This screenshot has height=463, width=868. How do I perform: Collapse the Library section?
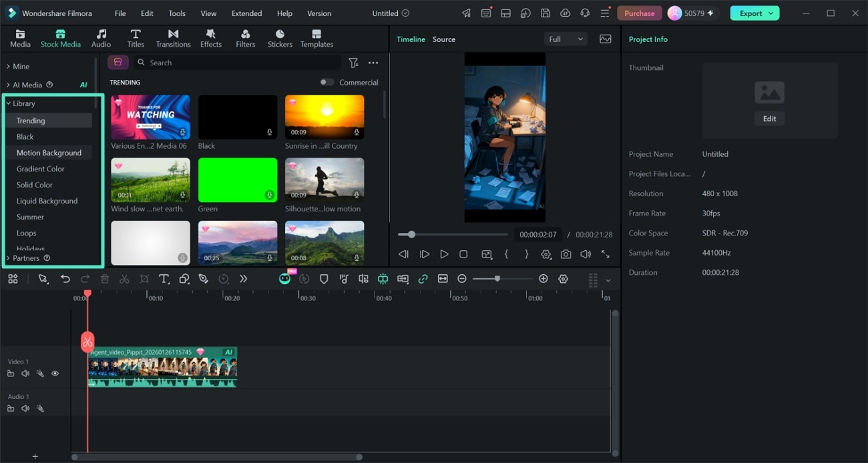click(x=8, y=103)
